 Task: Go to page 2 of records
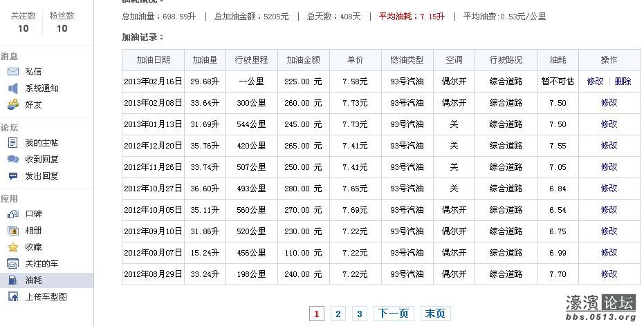[x=338, y=314]
